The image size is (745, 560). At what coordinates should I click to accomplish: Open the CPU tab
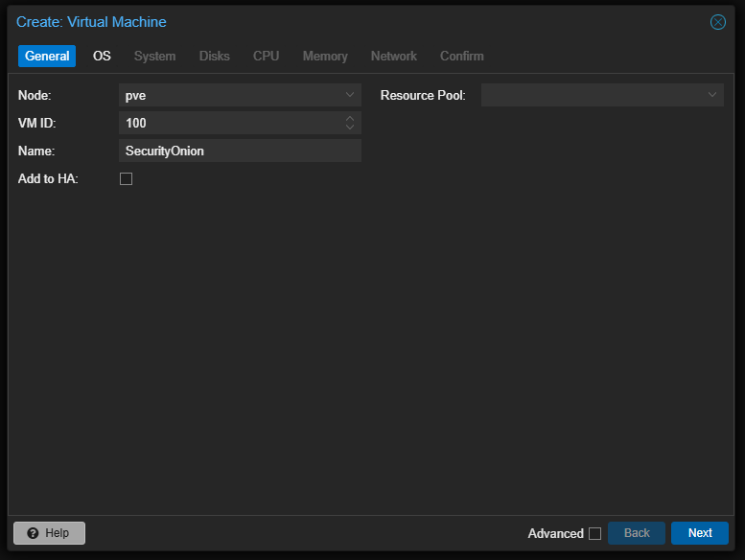[x=267, y=56]
